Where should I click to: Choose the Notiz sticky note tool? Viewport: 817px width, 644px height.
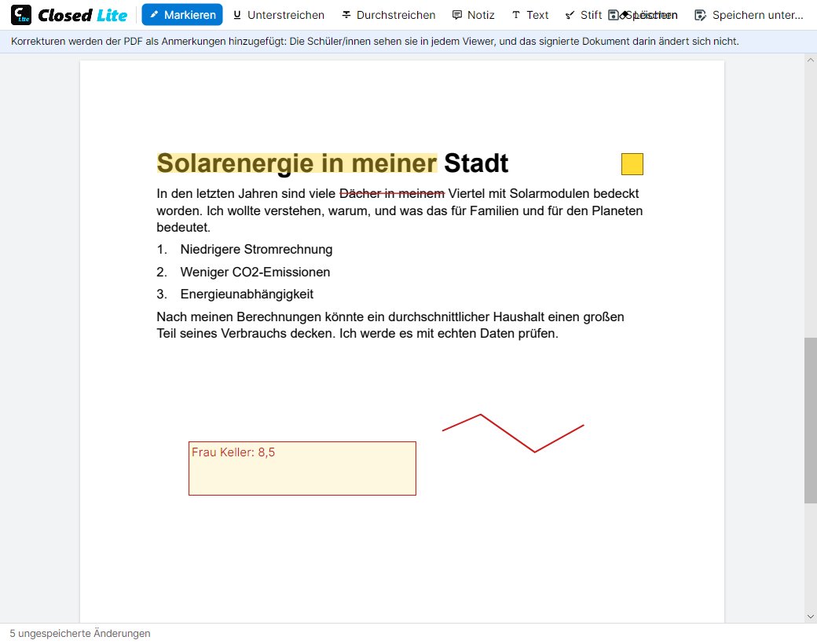(473, 15)
